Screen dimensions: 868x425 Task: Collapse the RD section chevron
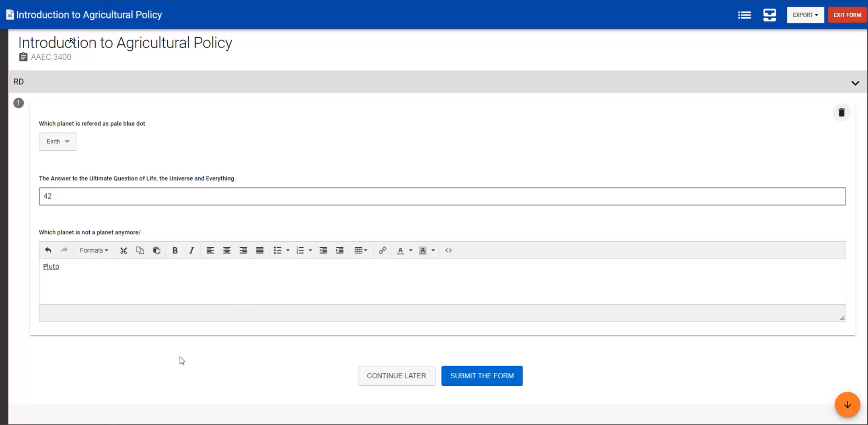[855, 83]
